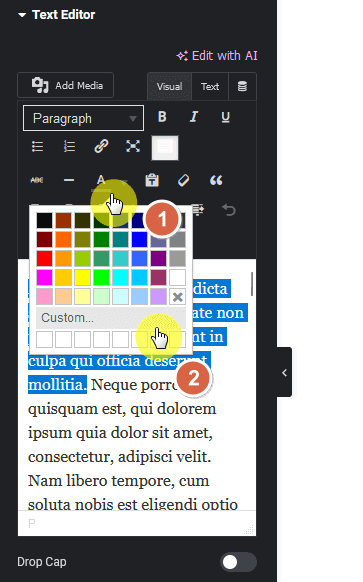Pick the burnt orange color swatch
363x582 pixels.
[63, 220]
